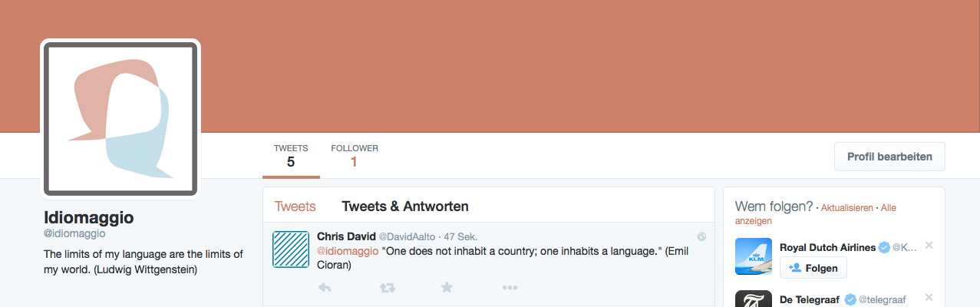The width and height of the screenshot is (980, 307).
Task: Click the globe icon on Chris David's tweet
Action: pos(701,236)
